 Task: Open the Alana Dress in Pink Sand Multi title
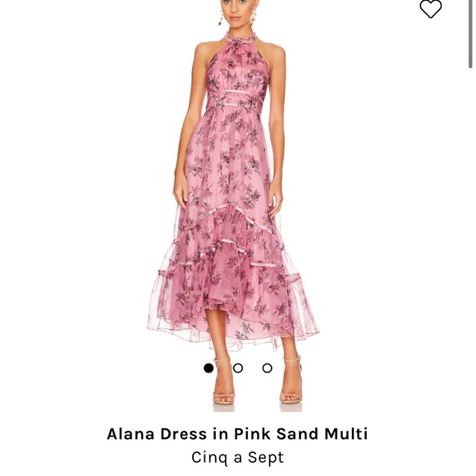tap(237, 434)
